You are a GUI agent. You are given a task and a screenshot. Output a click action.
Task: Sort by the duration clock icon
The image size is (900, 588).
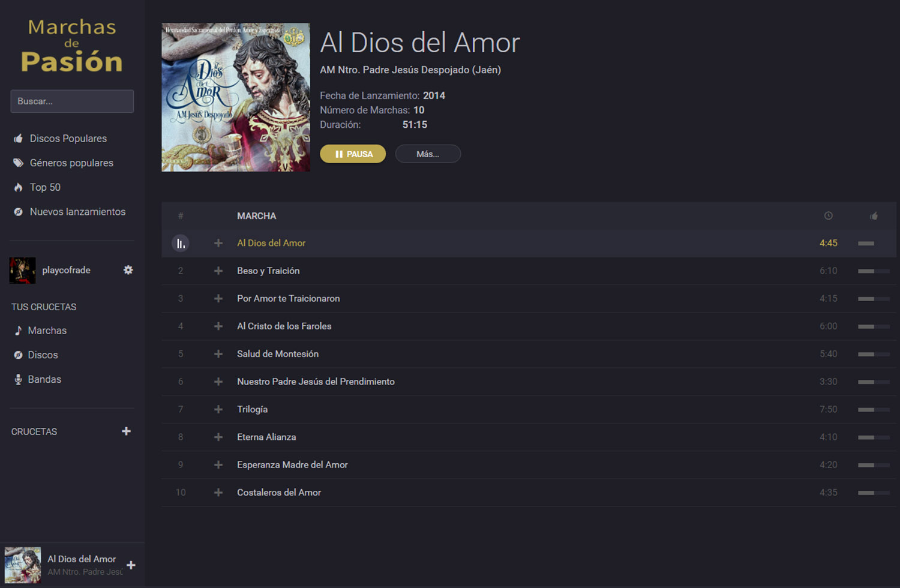[x=829, y=216]
